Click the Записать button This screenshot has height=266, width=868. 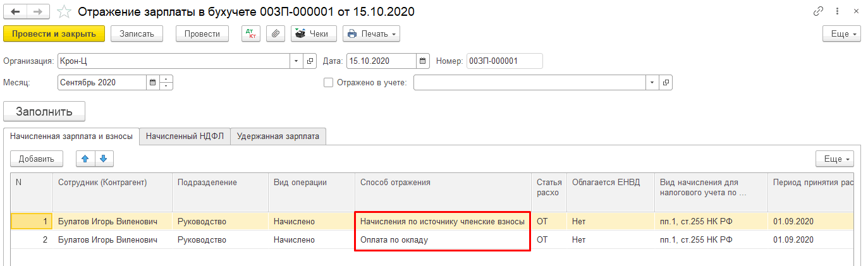(x=137, y=33)
